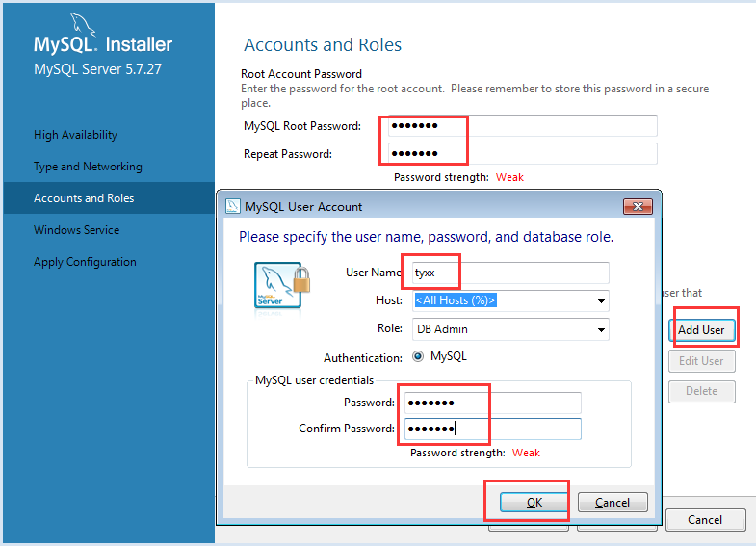Select Accounts and Roles step
Screen dimensions: 756x546
[x=109, y=198]
